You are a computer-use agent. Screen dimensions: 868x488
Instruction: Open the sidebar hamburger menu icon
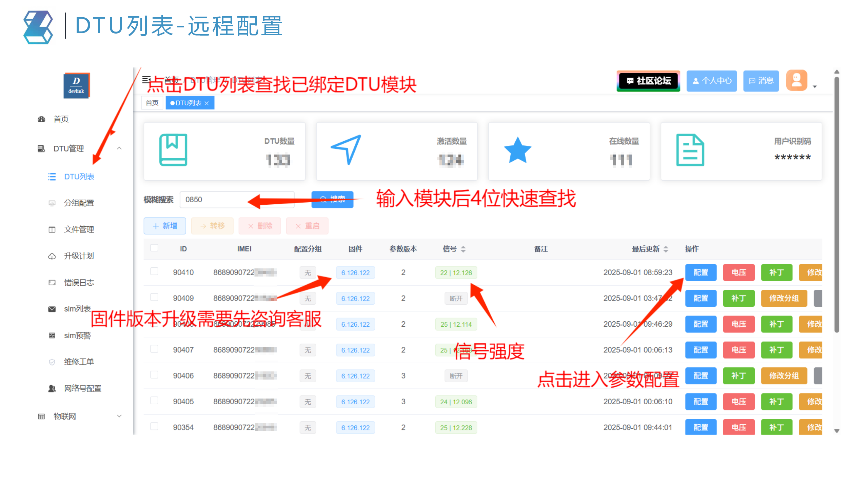(146, 79)
